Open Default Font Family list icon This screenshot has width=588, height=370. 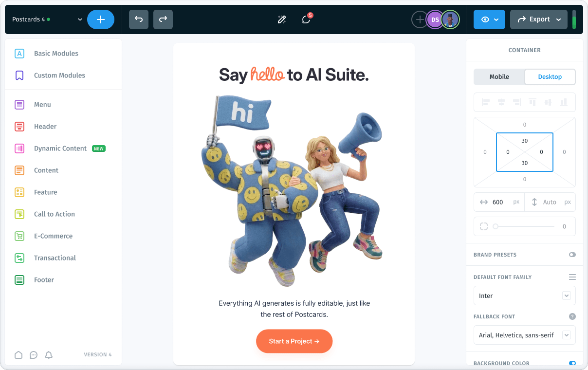click(x=572, y=277)
